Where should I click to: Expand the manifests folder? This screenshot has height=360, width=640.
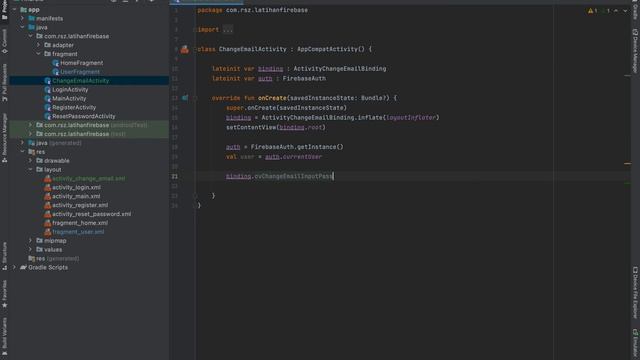pos(22,18)
